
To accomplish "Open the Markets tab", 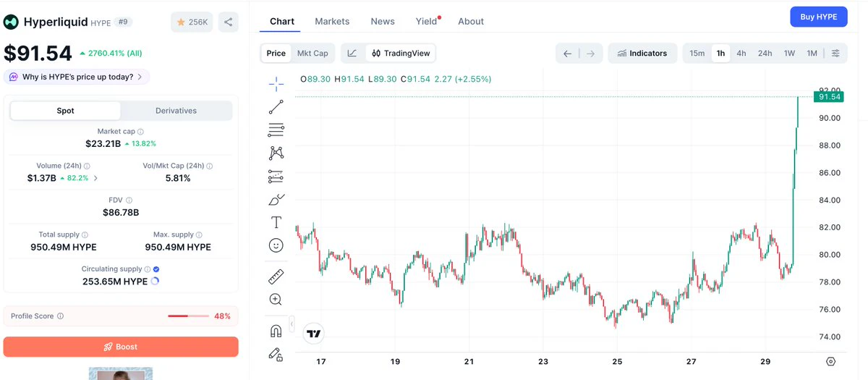I will (x=332, y=21).
